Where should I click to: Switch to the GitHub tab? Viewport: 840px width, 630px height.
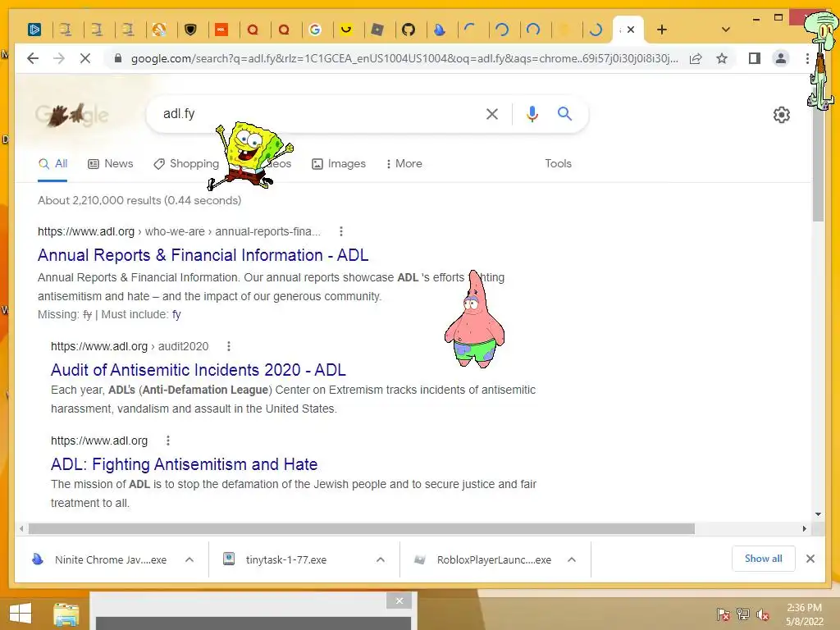[x=409, y=30]
